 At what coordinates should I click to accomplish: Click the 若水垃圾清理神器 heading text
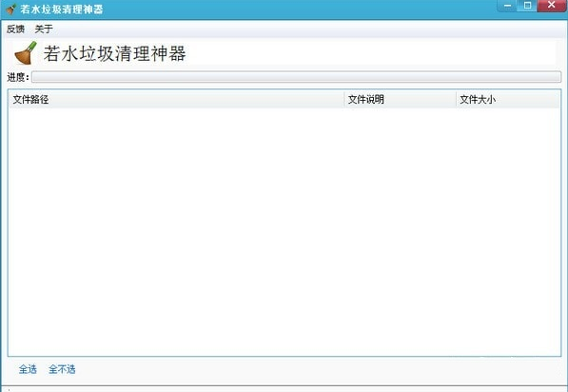(x=114, y=53)
